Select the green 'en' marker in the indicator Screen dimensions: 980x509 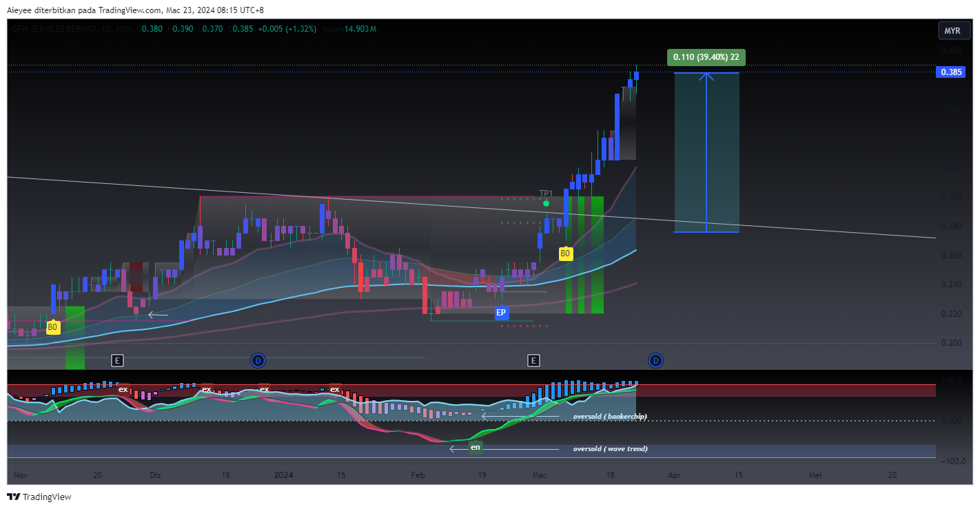(476, 448)
